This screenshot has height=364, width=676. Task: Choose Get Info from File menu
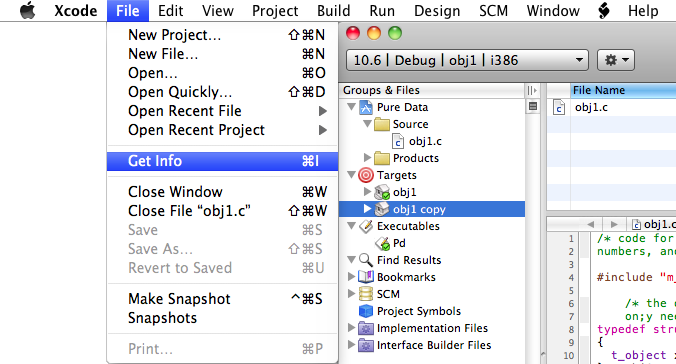point(222,161)
